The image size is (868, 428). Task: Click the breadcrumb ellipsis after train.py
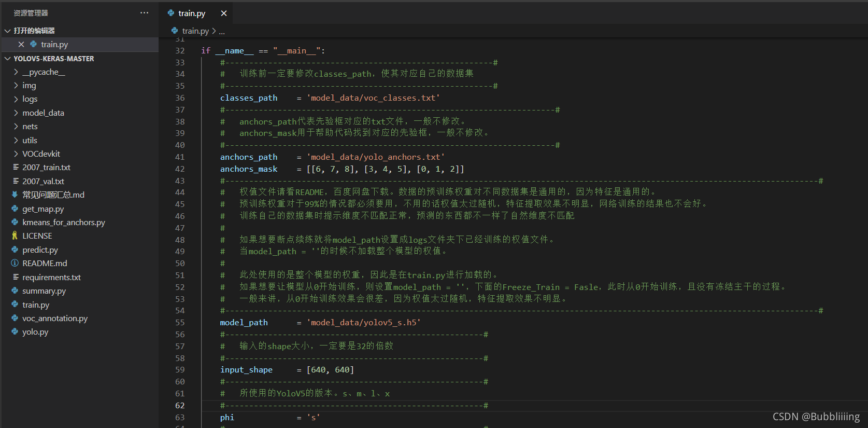click(x=222, y=32)
